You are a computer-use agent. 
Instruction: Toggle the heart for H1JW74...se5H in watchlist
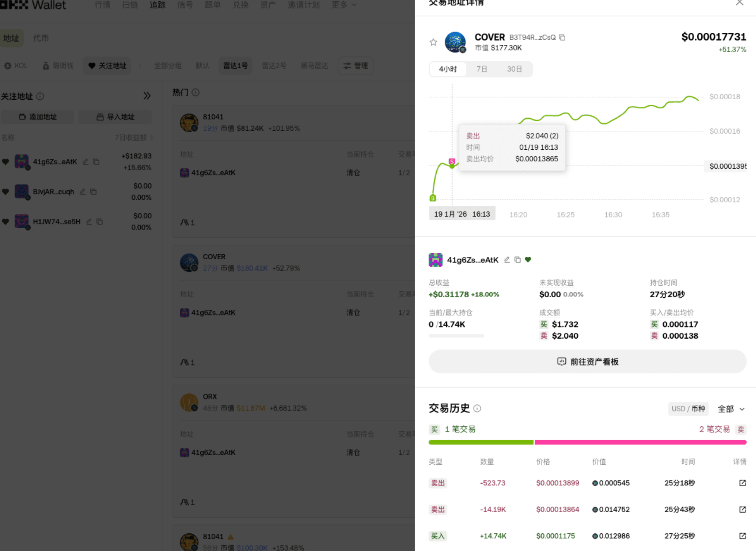[x=6, y=222]
